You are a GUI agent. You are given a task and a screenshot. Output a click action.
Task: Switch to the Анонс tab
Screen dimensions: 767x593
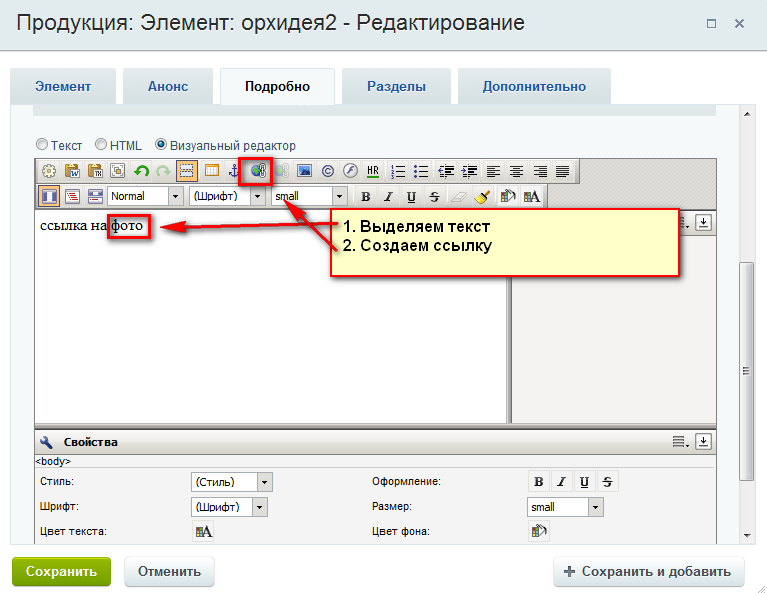[168, 86]
